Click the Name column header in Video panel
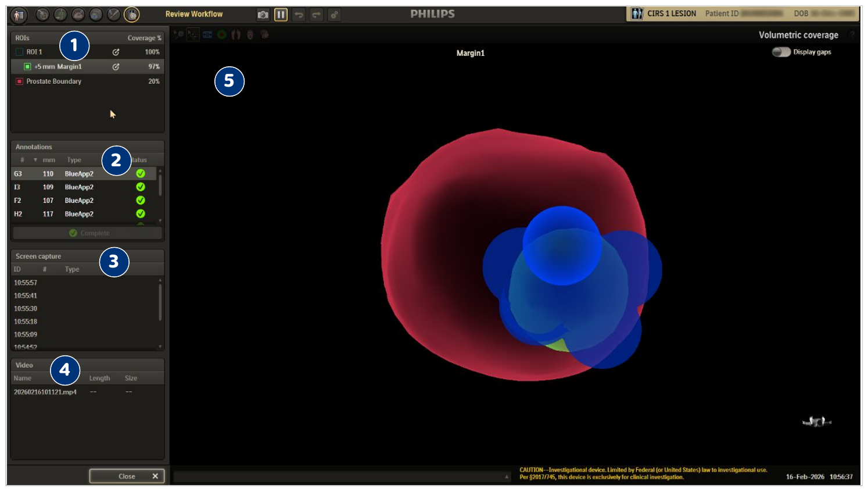Screen dimensions: 868x492 click(x=23, y=378)
